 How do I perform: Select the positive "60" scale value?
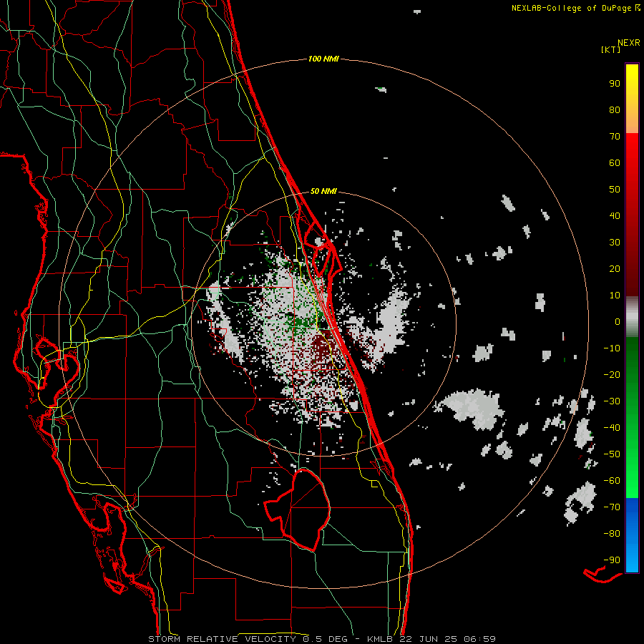click(615, 163)
